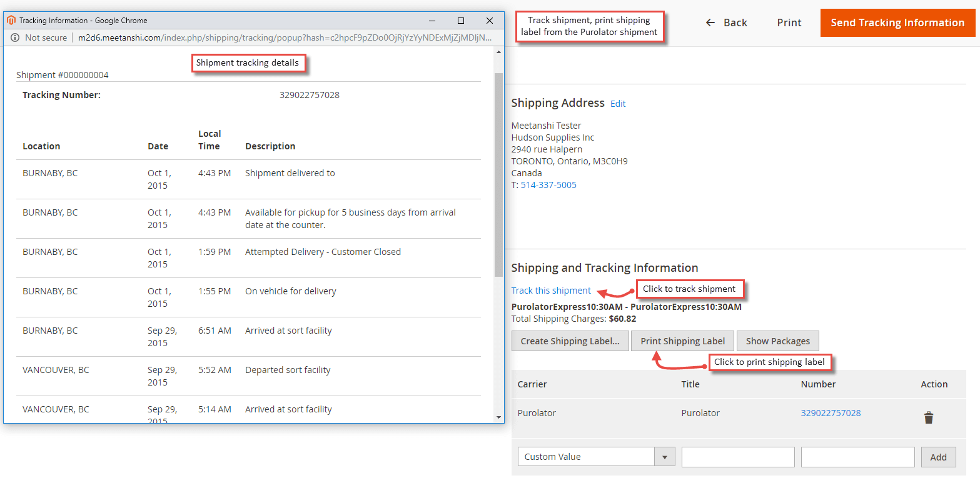Click the 'TORONTO, Ontario, M3C0H9' address line
Viewport: 980px width, 478px height.
[x=570, y=161]
